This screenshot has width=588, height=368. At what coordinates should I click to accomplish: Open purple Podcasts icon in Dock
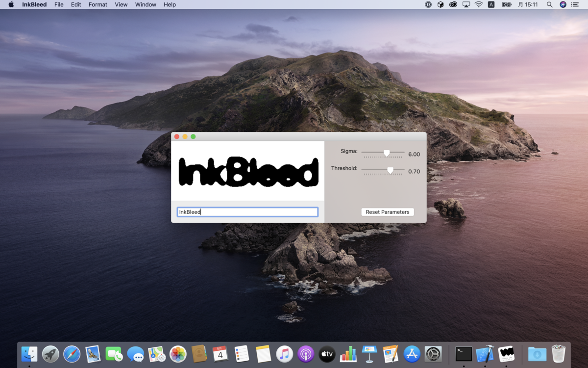(x=306, y=354)
